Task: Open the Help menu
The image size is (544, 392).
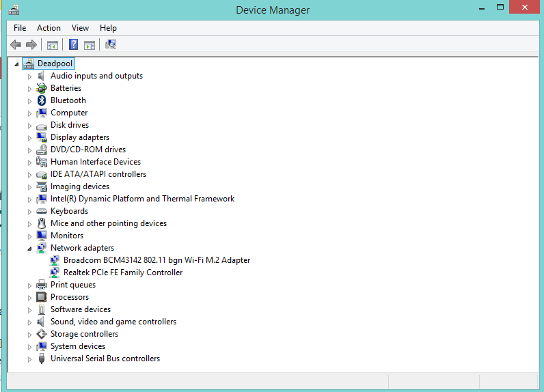Action: pyautogui.click(x=108, y=28)
